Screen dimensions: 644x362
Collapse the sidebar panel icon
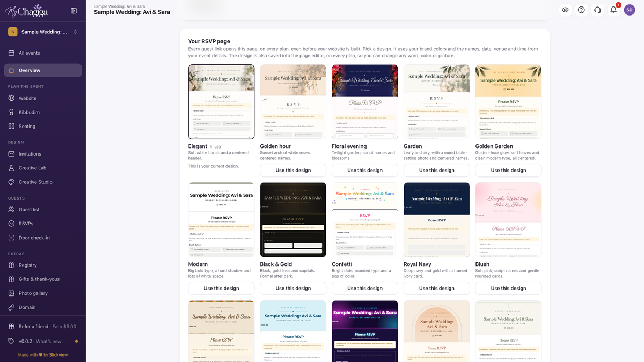[74, 11]
